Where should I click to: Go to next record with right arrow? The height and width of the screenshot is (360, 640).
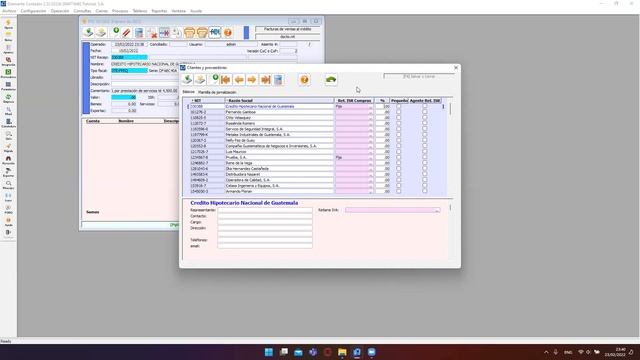[x=252, y=80]
